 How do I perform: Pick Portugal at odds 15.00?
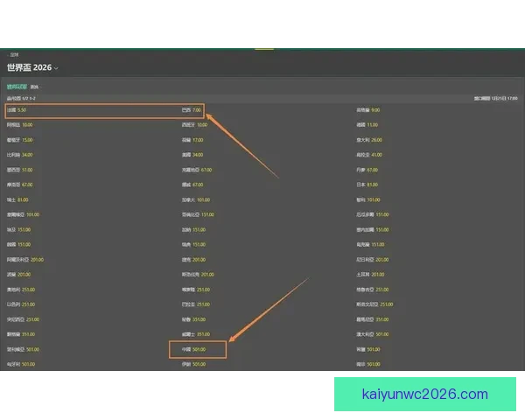tap(27, 140)
